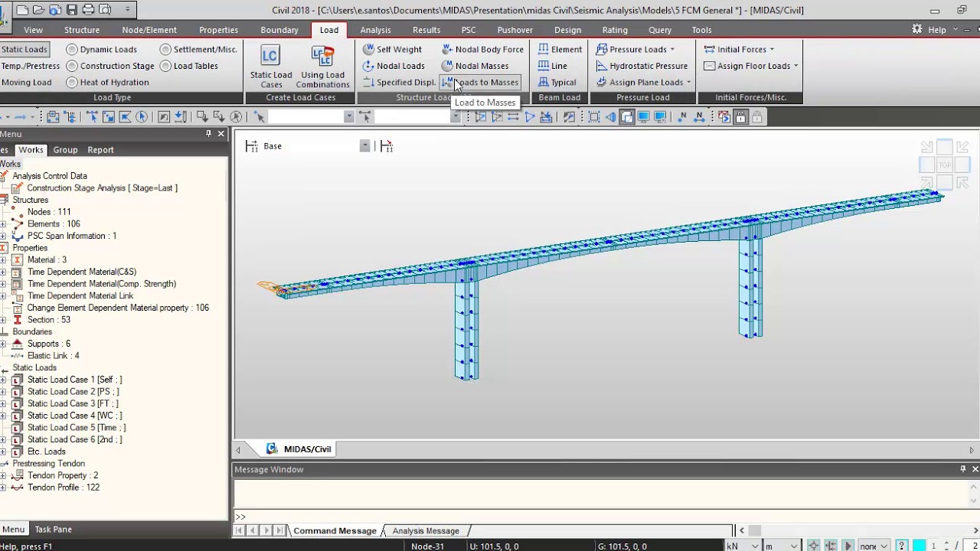Image resolution: width=980 pixels, height=551 pixels.
Task: Click the Node Number 'N' icon
Action: (683, 116)
